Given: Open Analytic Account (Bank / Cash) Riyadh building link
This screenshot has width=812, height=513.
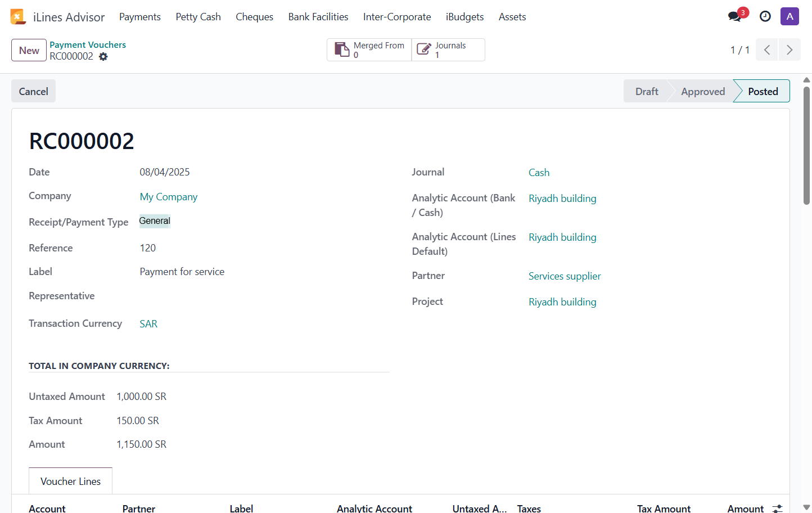Looking at the screenshot, I should tap(562, 199).
